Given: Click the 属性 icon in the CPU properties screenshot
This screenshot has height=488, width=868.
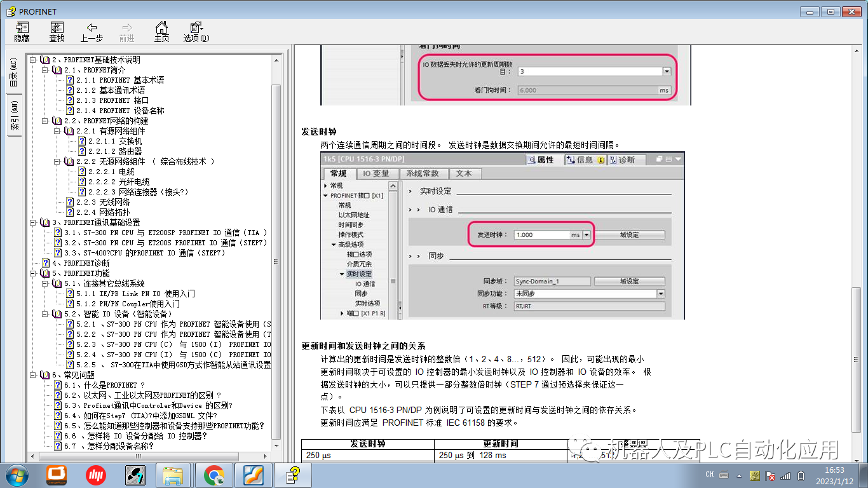Looking at the screenshot, I should point(544,159).
